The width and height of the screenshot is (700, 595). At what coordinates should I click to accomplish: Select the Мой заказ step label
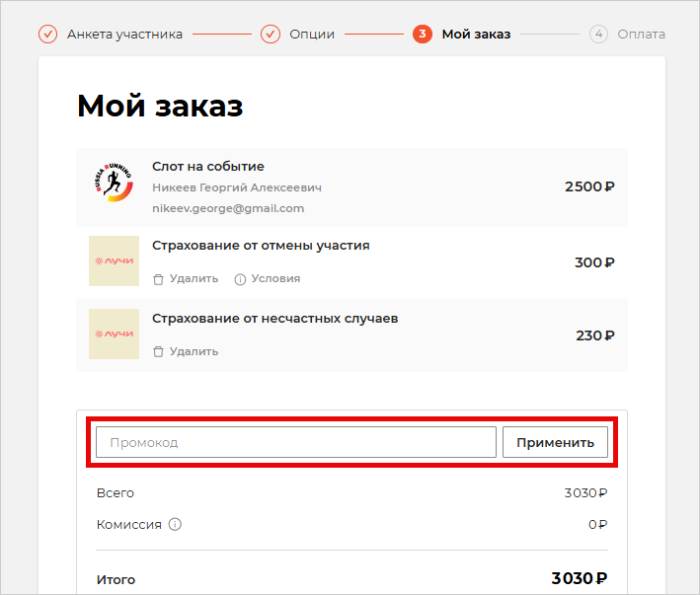coord(476,35)
